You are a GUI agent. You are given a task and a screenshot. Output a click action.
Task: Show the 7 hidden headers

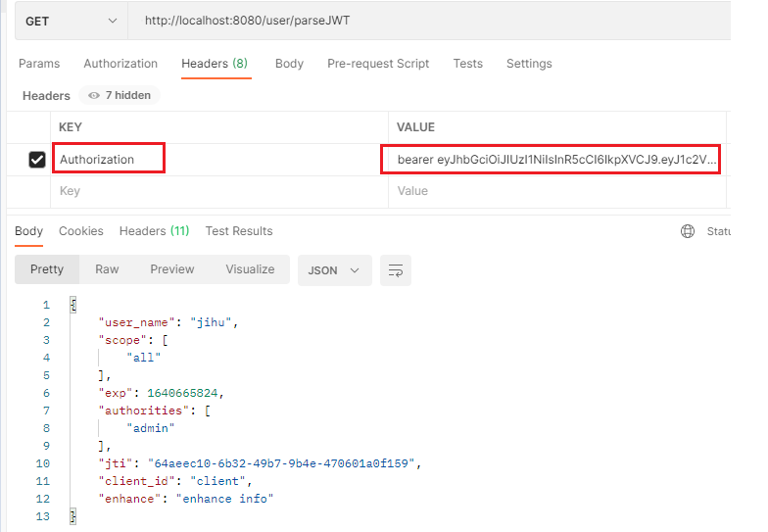pos(120,96)
